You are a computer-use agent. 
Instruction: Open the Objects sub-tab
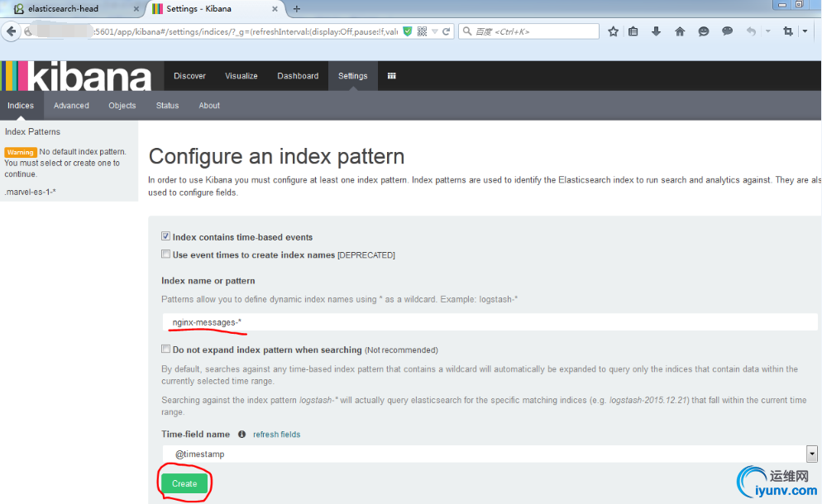click(x=122, y=105)
